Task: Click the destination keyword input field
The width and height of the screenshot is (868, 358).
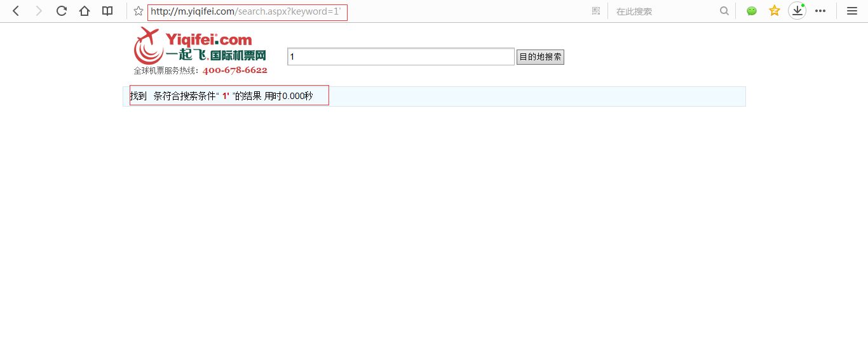Action: 401,56
